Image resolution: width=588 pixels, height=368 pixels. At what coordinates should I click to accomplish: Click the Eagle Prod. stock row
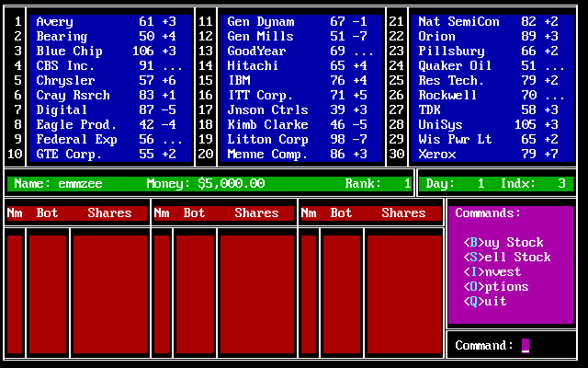point(110,124)
